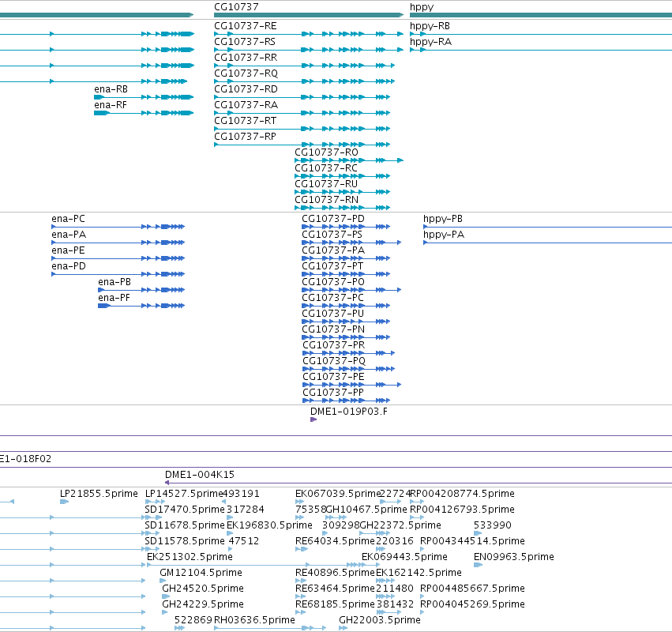
Task: Select transcript label CG10737-RC
Action: pyautogui.click(x=325, y=168)
